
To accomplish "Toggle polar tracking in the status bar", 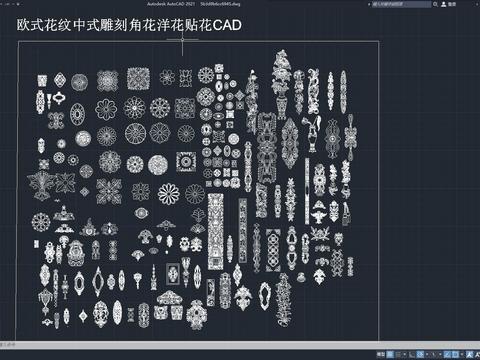I will point(420,354).
